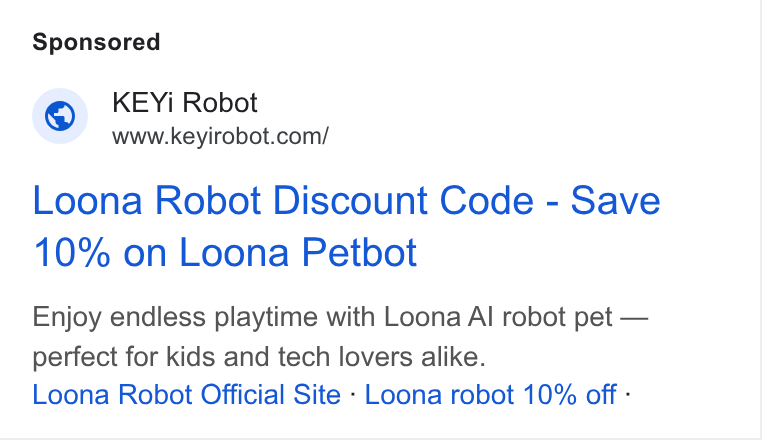The height and width of the screenshot is (440, 762).
Task: Click the trailing dot after '10% off'
Action: tap(628, 394)
